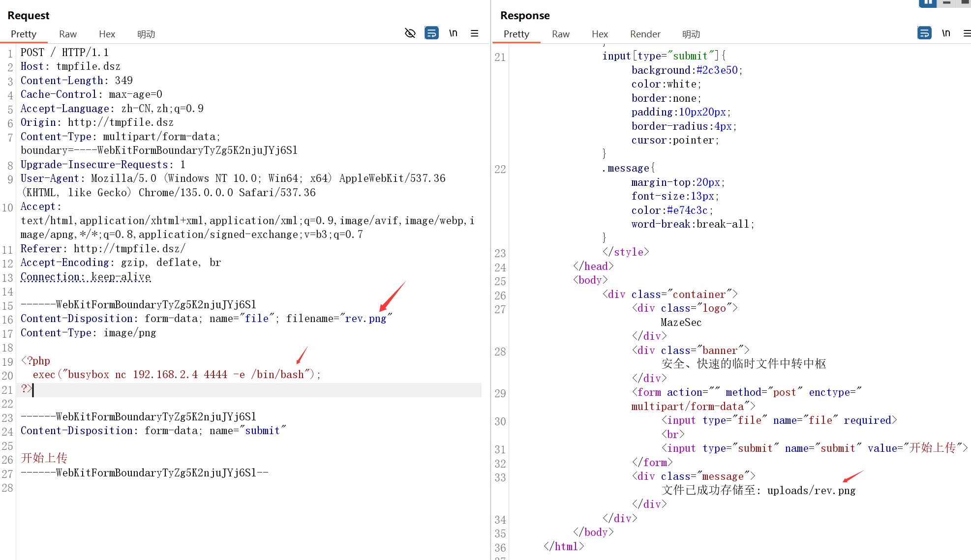Open the 明动 tab in Request
971x560 pixels.
(146, 34)
